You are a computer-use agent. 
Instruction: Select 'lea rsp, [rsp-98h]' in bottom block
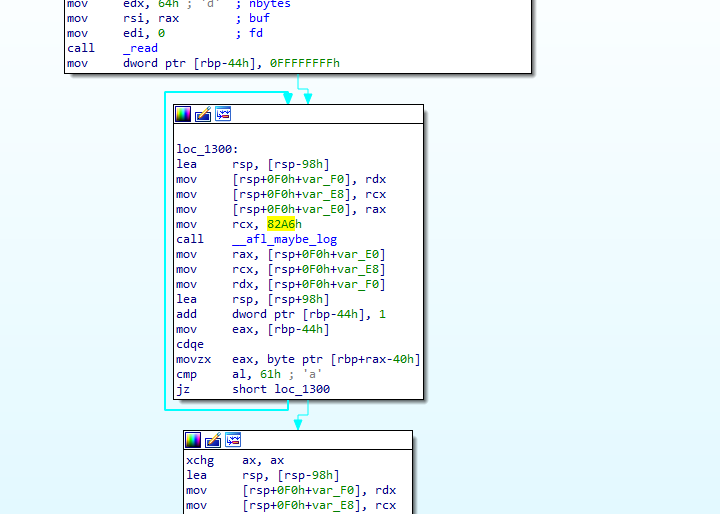(263, 475)
